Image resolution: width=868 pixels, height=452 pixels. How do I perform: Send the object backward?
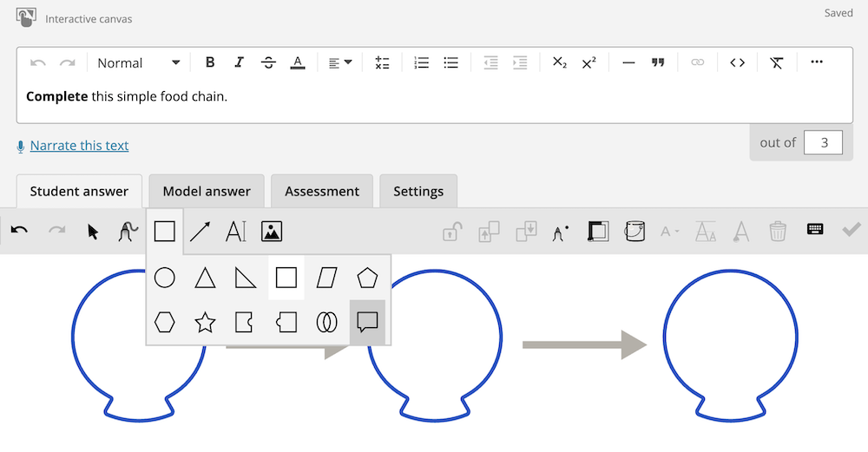pos(526,232)
